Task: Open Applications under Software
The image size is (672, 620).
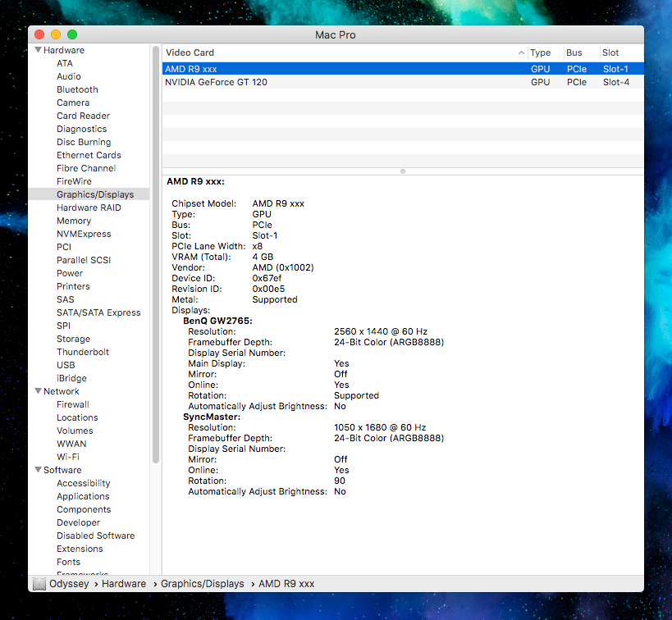Action: [x=83, y=496]
